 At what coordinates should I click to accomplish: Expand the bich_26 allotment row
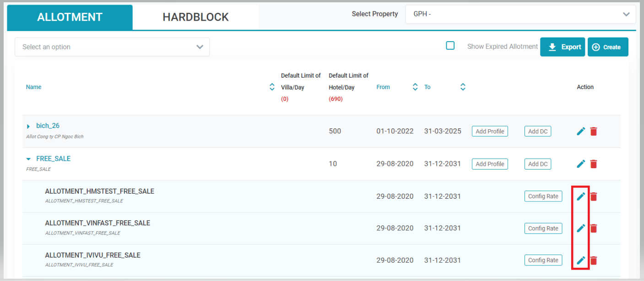(x=28, y=127)
